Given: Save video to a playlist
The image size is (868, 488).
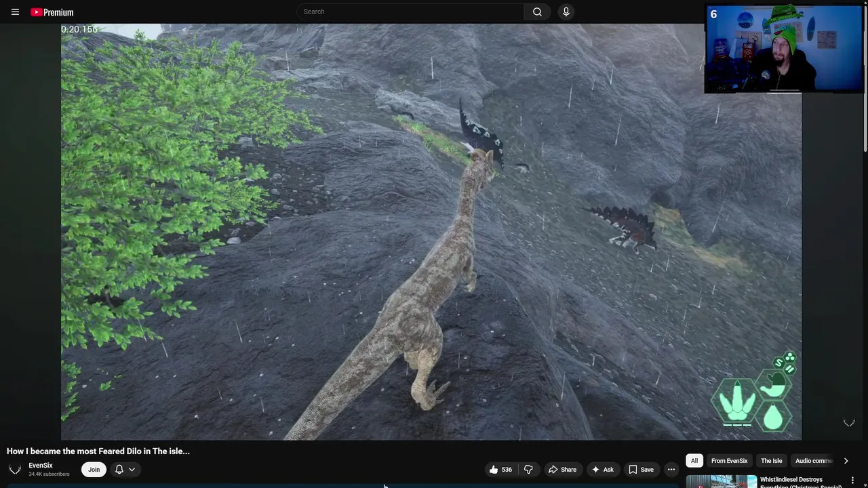Looking at the screenshot, I should point(641,469).
